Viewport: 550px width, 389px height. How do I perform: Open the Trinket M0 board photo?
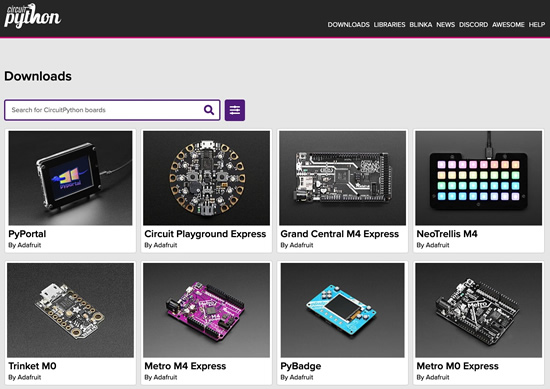click(71, 310)
